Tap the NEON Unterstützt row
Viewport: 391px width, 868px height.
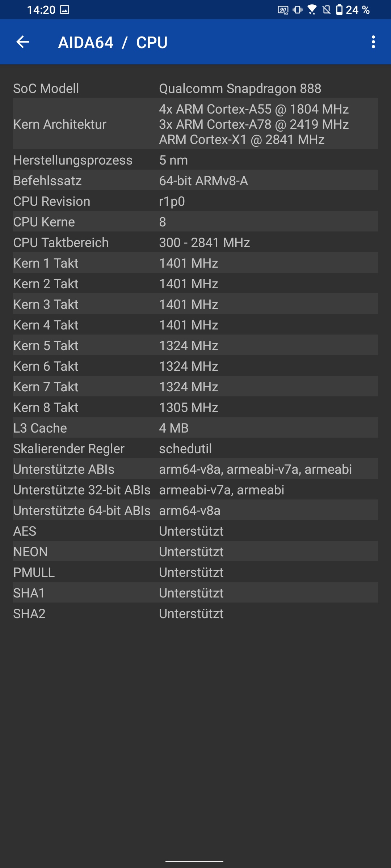tap(195, 552)
